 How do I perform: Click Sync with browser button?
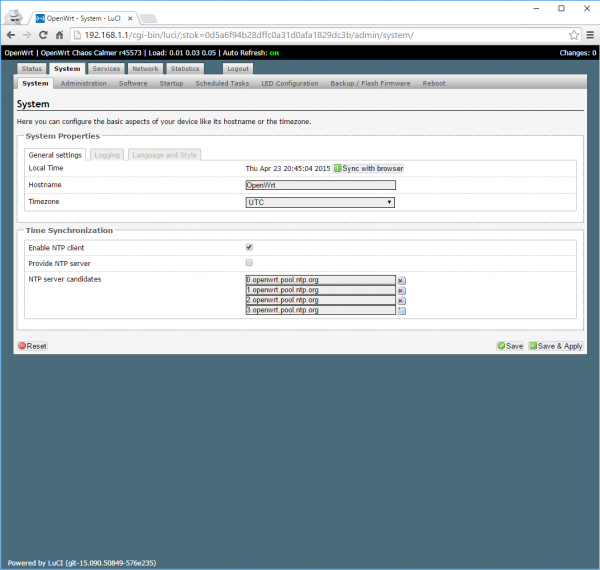[368, 168]
